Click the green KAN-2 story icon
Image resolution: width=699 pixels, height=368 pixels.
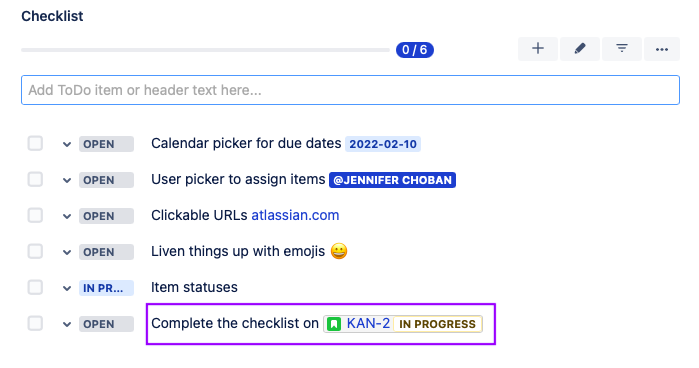click(334, 324)
